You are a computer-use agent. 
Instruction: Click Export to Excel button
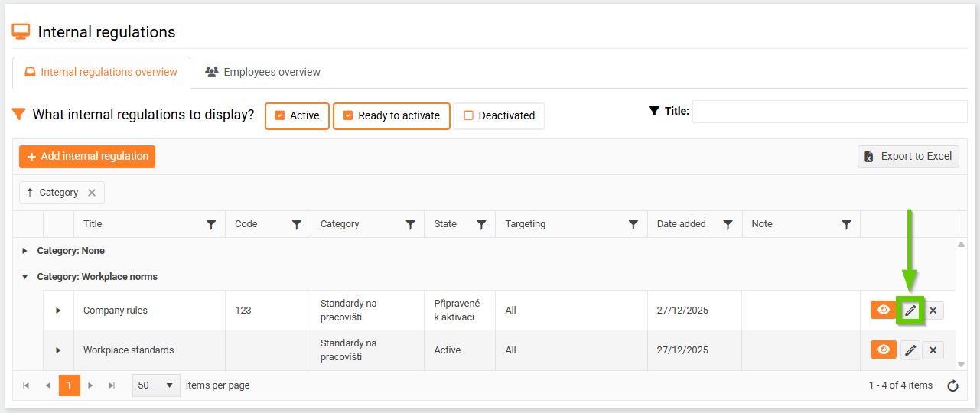click(908, 157)
